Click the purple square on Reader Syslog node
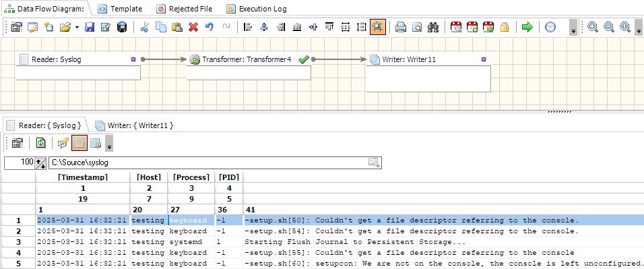 click(133, 59)
